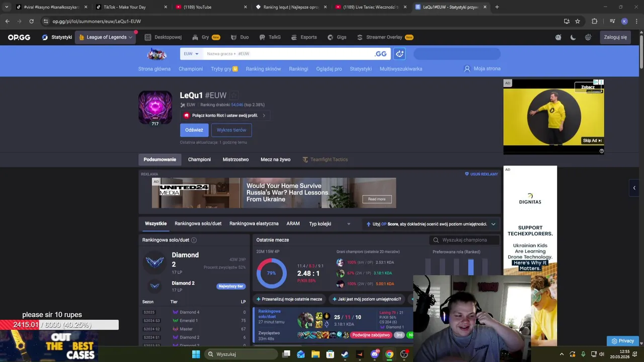The width and height of the screenshot is (644, 362).
Task: Click the ladder ranking 54,046 link
Action: coord(237,105)
